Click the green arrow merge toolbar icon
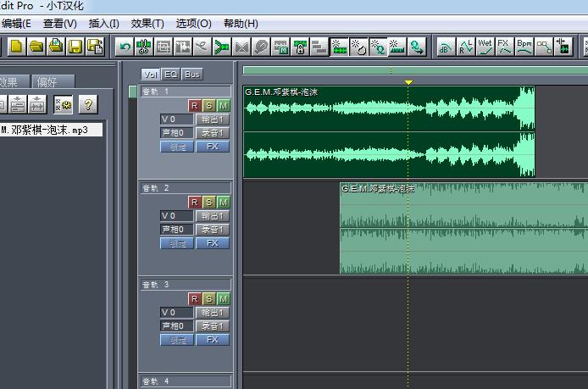 coord(222,47)
